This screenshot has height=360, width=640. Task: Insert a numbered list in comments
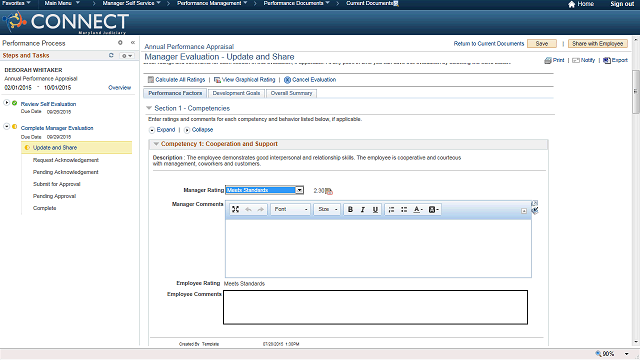coord(391,209)
